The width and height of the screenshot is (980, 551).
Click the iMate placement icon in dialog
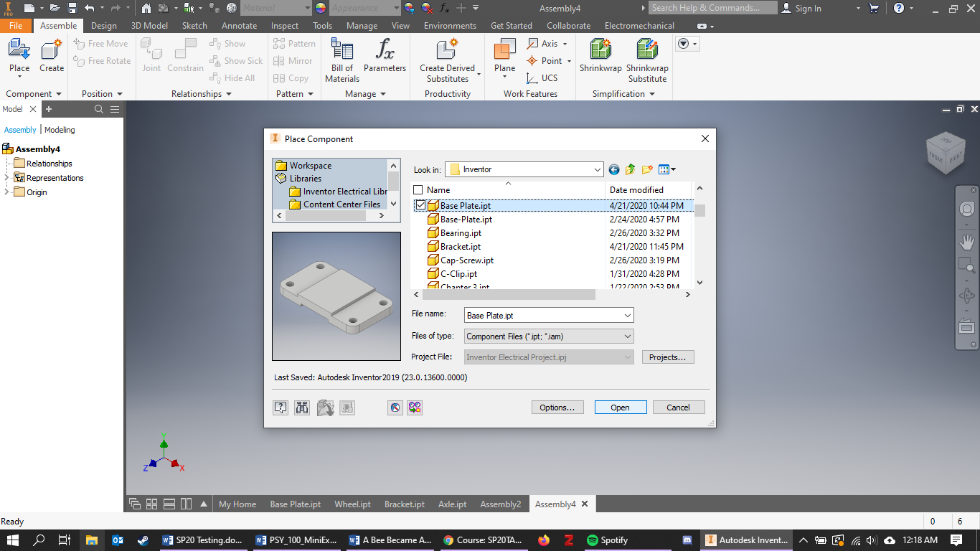point(395,408)
